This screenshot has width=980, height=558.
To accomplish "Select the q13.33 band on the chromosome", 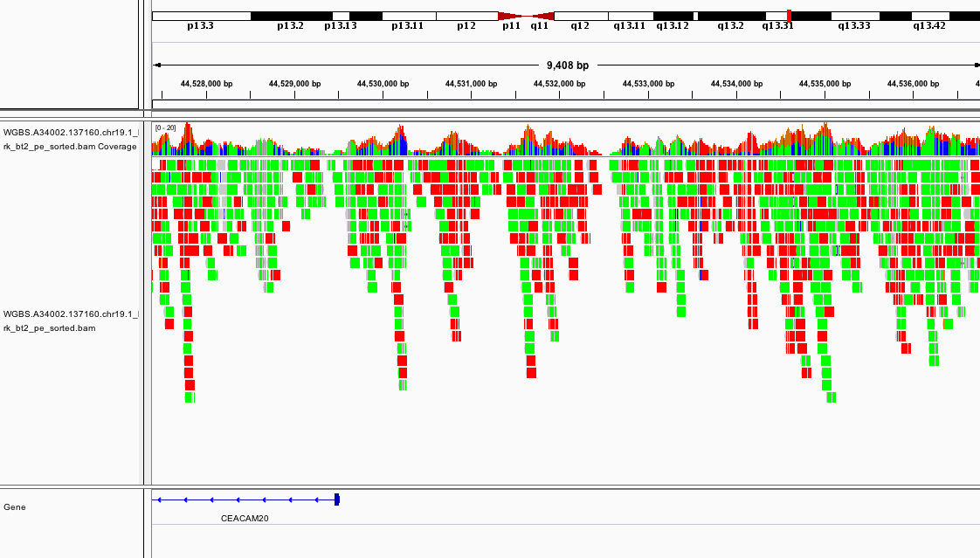I will [x=854, y=16].
